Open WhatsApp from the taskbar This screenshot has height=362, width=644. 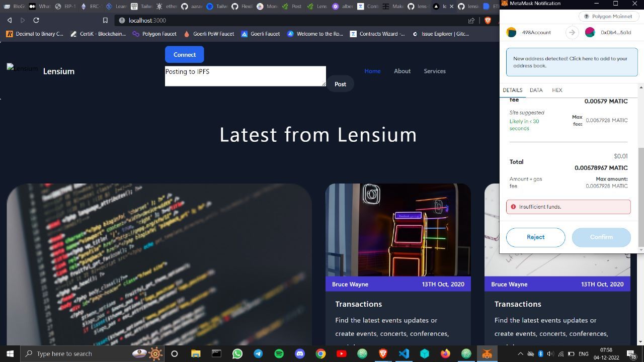(237, 353)
